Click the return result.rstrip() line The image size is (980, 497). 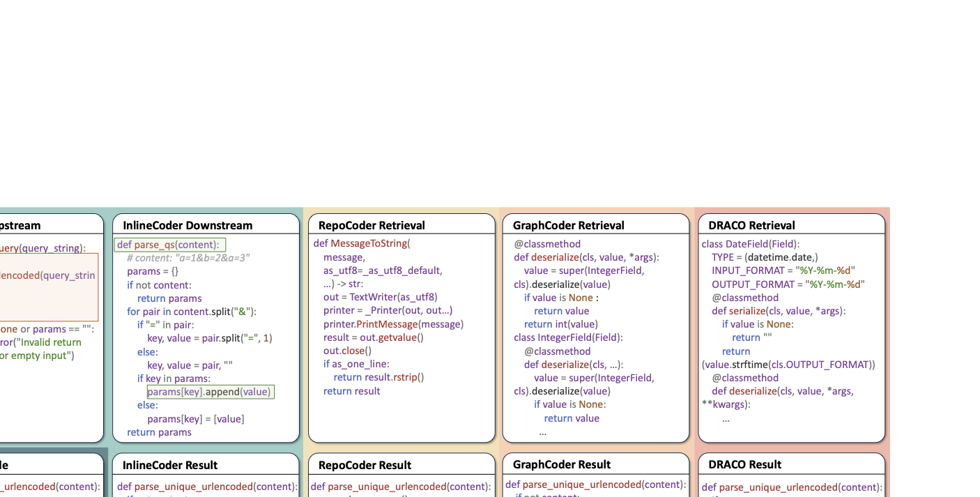[378, 377]
